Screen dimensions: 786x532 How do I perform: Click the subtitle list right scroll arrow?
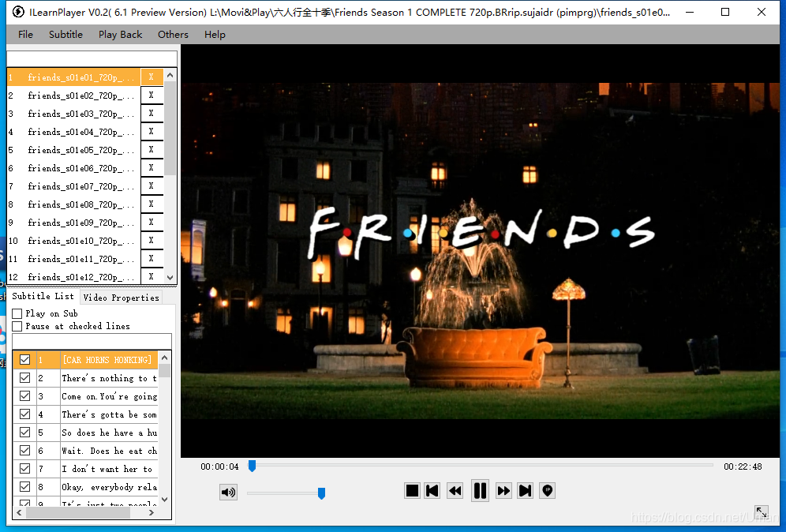point(152,512)
